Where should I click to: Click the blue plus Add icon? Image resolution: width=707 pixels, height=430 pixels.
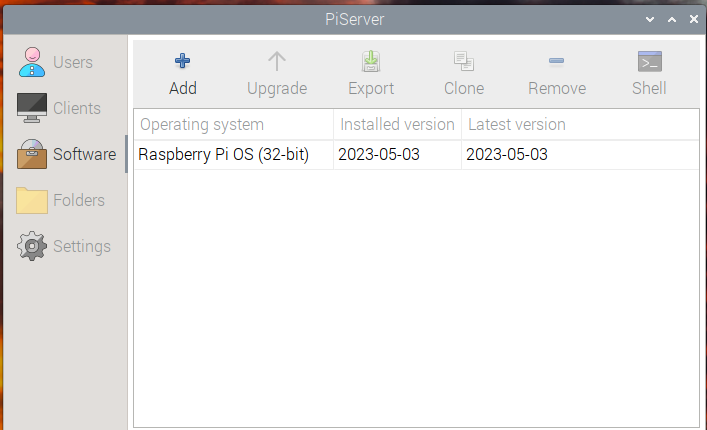183,61
